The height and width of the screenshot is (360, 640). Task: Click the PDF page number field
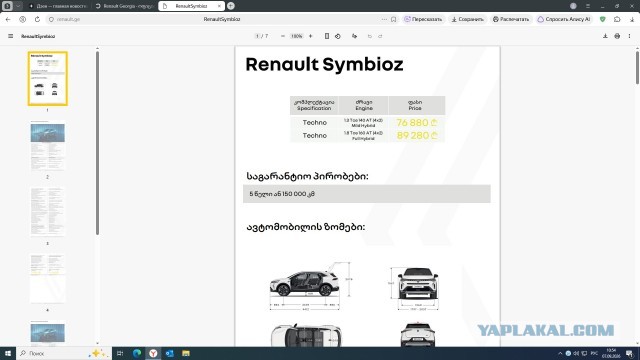click(257, 36)
